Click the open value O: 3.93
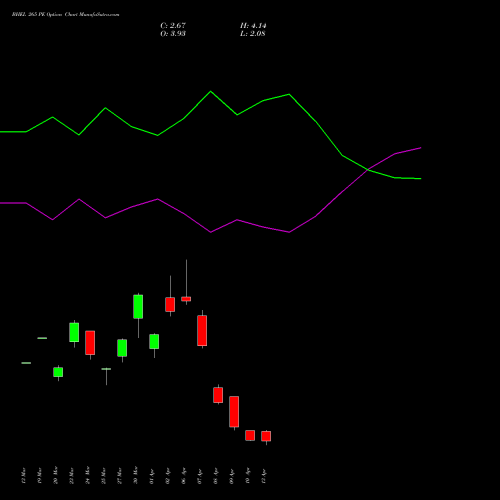500x500 pixels. tap(173, 34)
